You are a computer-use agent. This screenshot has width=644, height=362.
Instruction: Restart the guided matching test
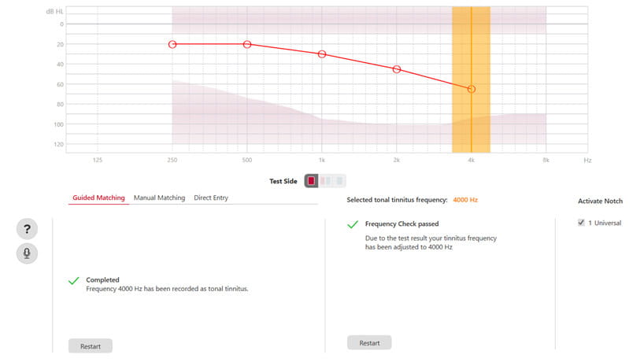91,345
